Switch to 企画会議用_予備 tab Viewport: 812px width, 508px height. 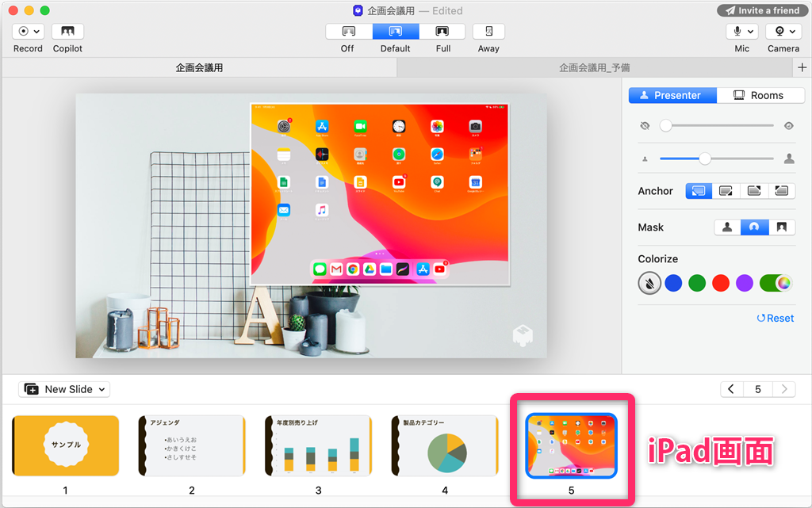[x=595, y=68]
